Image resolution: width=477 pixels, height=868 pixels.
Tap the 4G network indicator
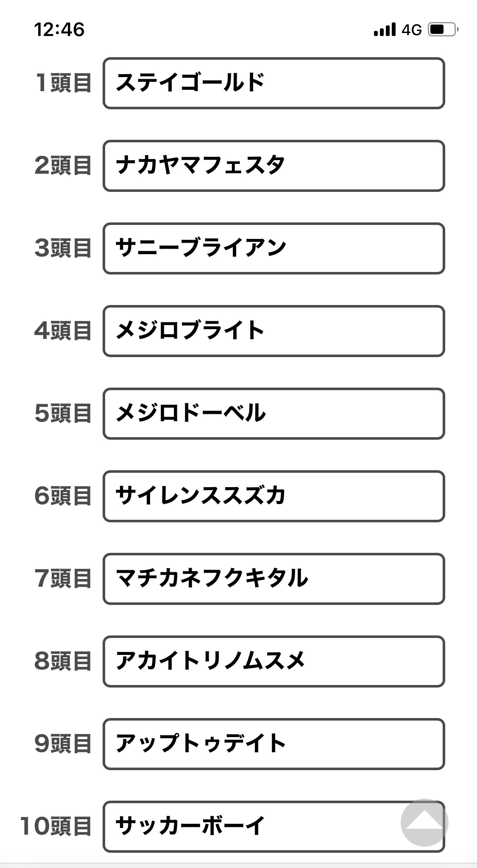pos(412,30)
